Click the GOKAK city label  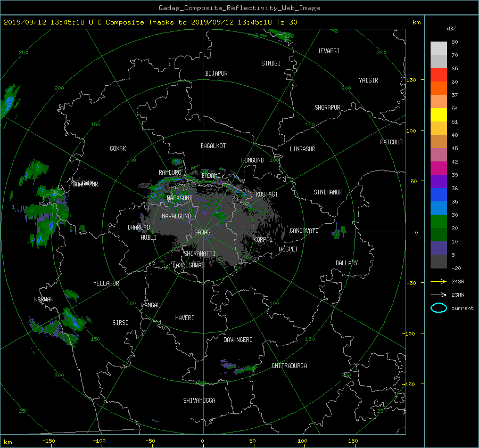(x=118, y=148)
